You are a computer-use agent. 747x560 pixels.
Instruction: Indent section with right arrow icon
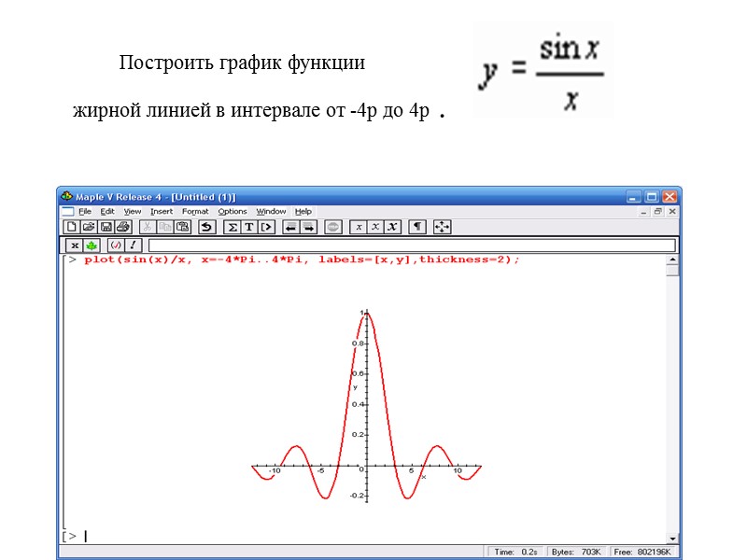click(308, 227)
